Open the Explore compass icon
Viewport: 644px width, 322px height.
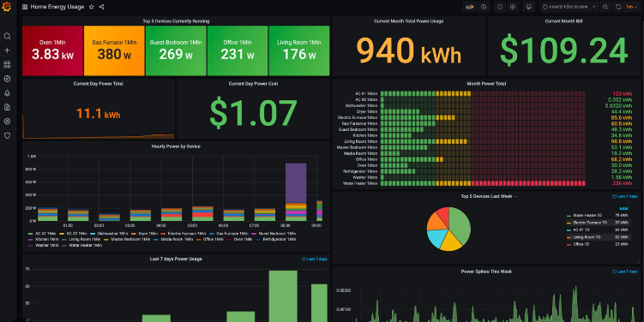[x=7, y=79]
